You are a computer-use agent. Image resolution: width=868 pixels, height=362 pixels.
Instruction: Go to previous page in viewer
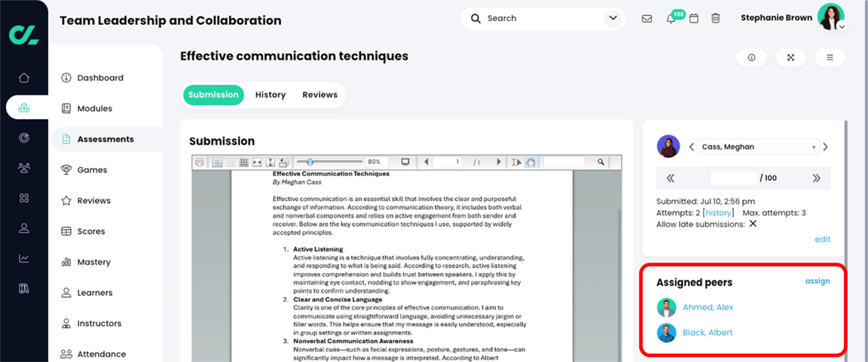[426, 162]
